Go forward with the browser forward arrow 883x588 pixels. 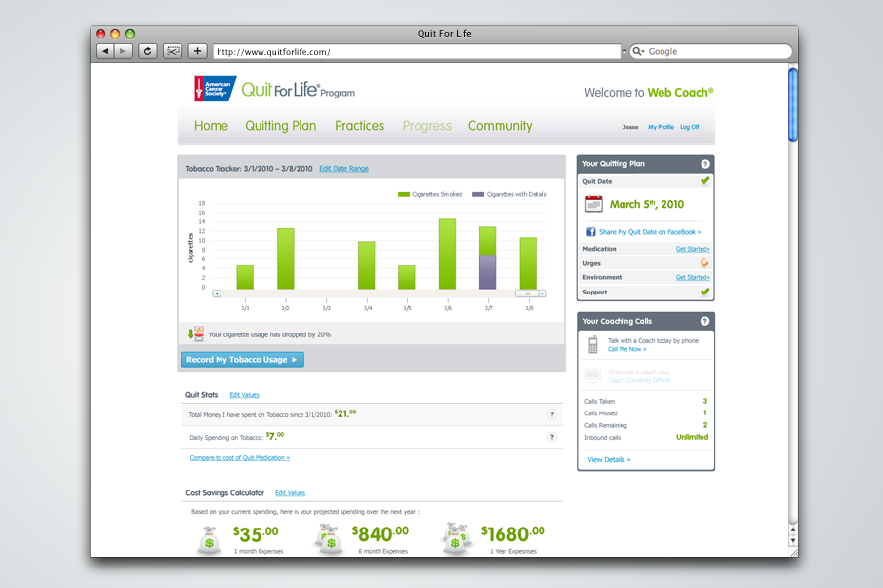(123, 52)
